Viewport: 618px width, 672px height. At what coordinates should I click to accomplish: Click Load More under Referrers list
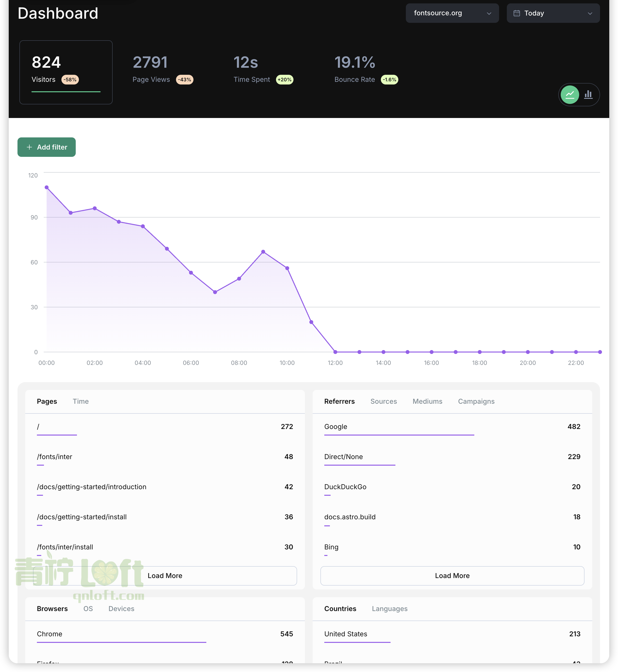452,576
